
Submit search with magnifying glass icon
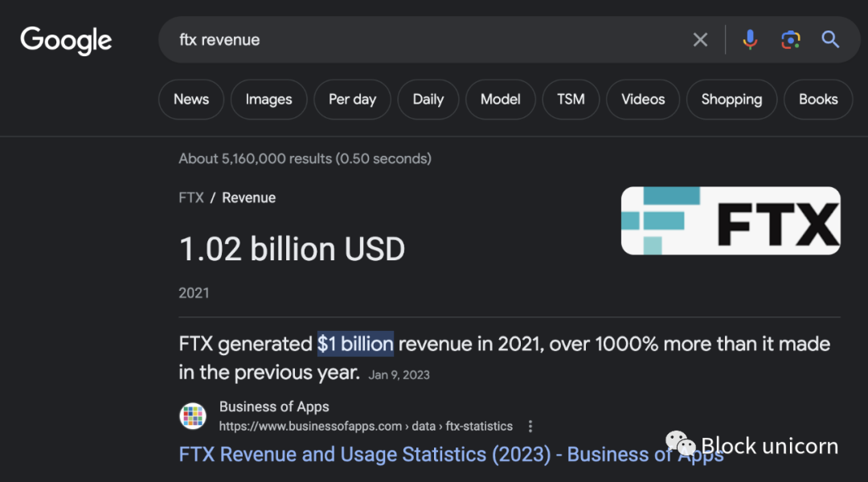click(x=830, y=40)
